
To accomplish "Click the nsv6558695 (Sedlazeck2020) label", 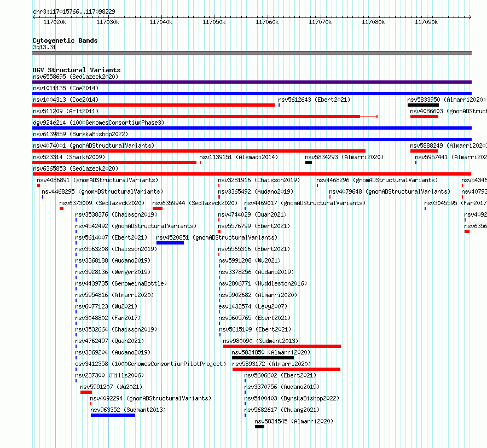I will tap(76, 77).
